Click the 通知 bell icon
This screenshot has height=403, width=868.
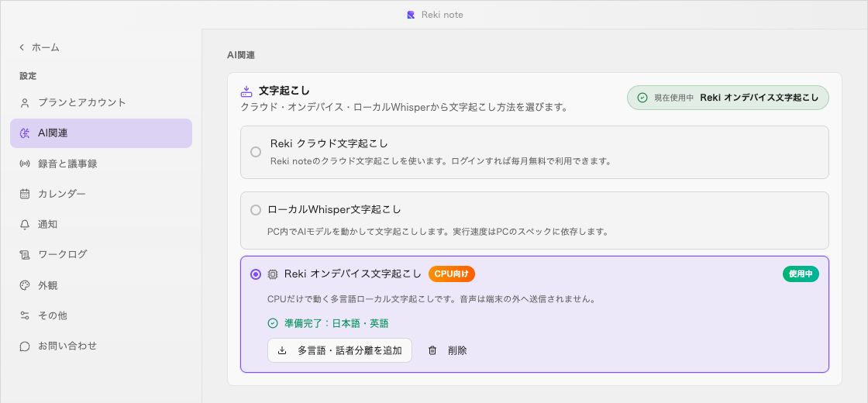[24, 225]
